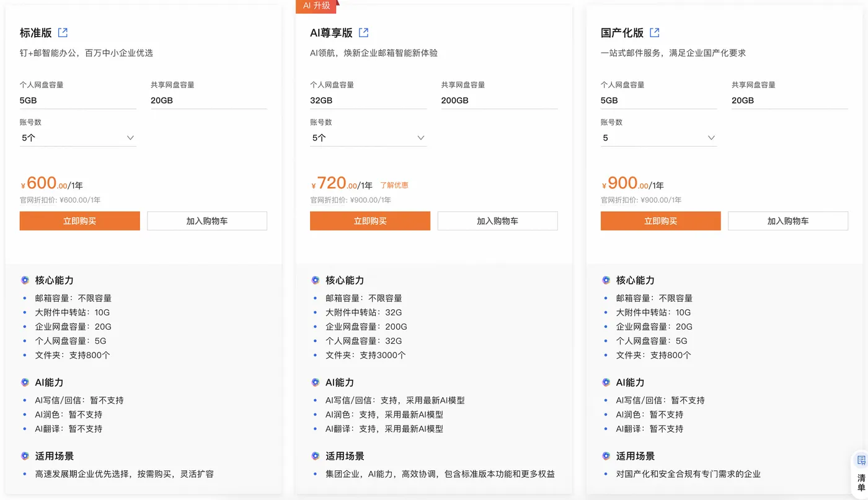Click 大附件中转站：32G text

click(x=364, y=312)
